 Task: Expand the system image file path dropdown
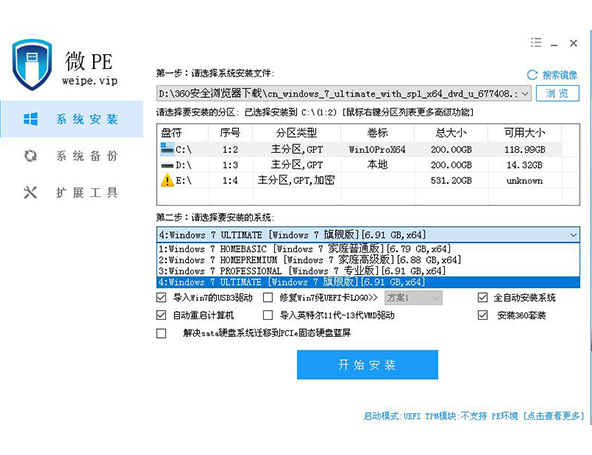click(525, 93)
